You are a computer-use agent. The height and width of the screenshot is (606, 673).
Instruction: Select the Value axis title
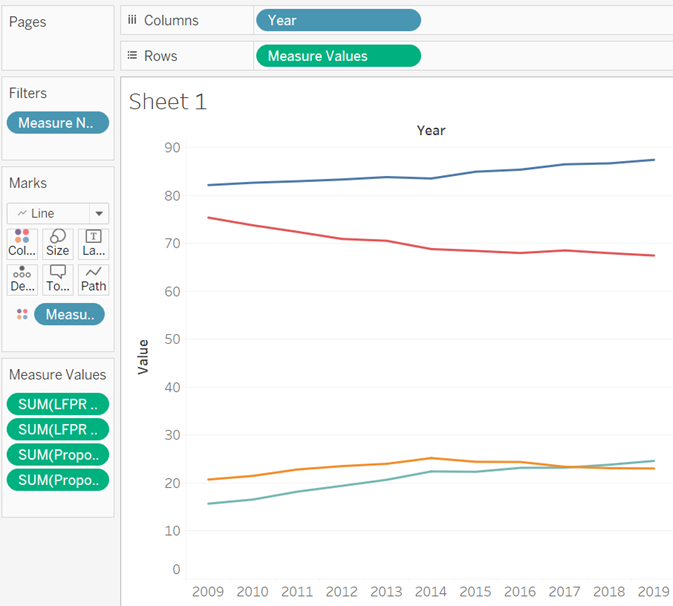pos(143,357)
